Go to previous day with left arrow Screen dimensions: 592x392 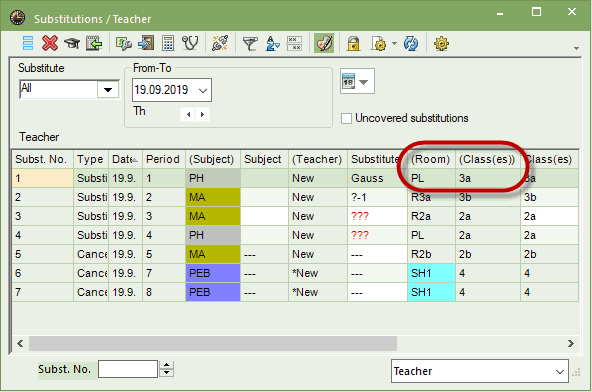point(188,114)
